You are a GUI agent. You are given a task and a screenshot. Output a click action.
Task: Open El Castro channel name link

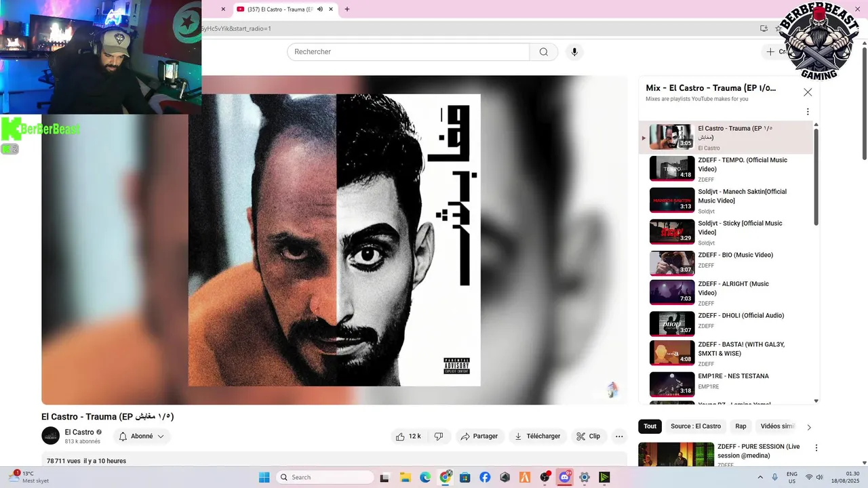79,432
